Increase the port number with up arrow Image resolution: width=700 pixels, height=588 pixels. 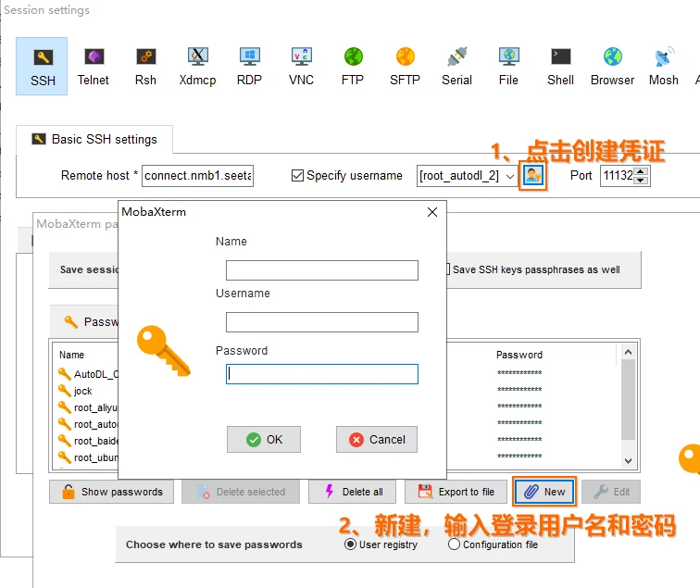tap(641, 171)
